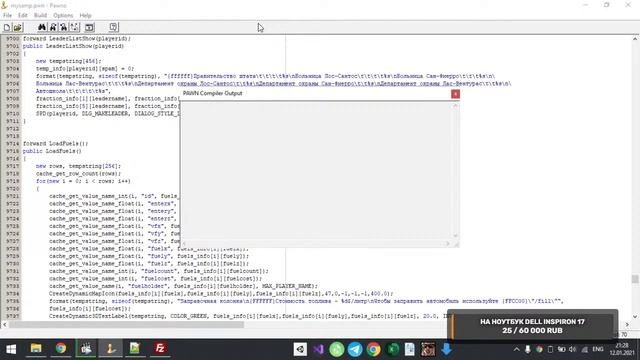Open Telegram from the taskbar
This screenshot has width=640, height=360.
[355, 349]
